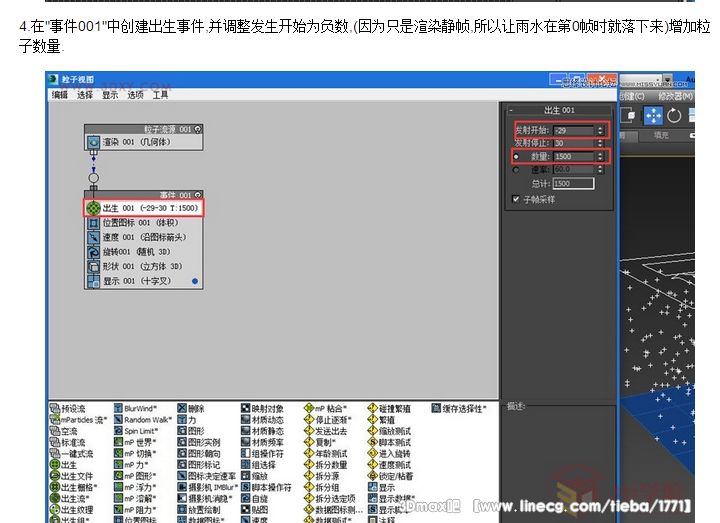Click the 位置图标 001 operator icon
The height and width of the screenshot is (523, 720).
click(93, 223)
